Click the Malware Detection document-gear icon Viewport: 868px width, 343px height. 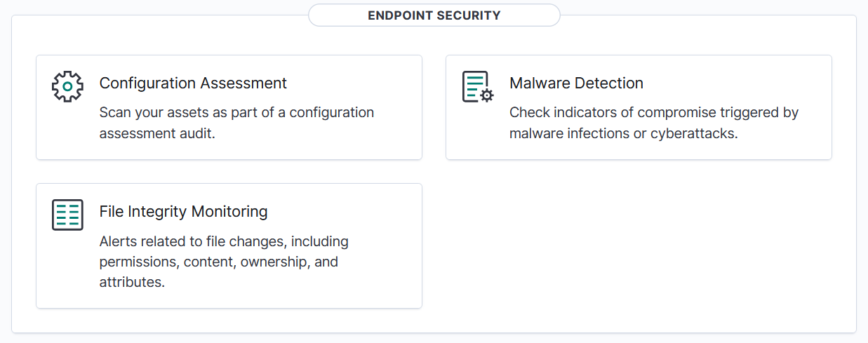tap(477, 86)
